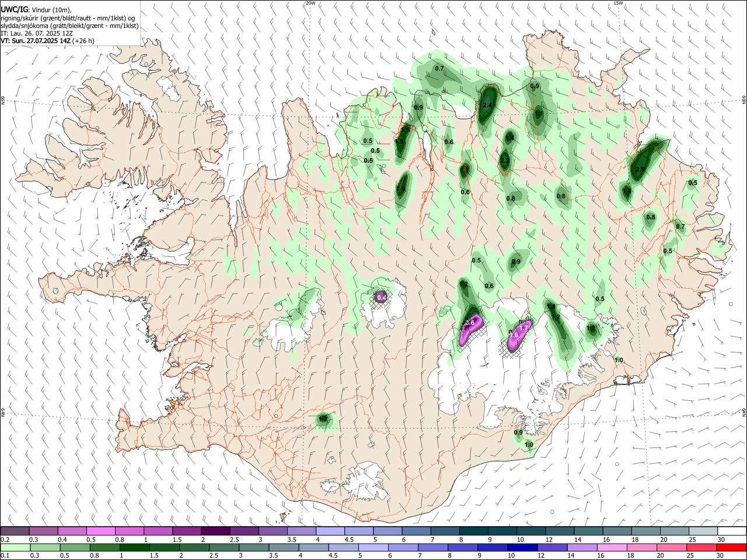Screen dimensions: 747x560
Task: Pick the white 30 snow legend swatch
Action: (x=732, y=531)
